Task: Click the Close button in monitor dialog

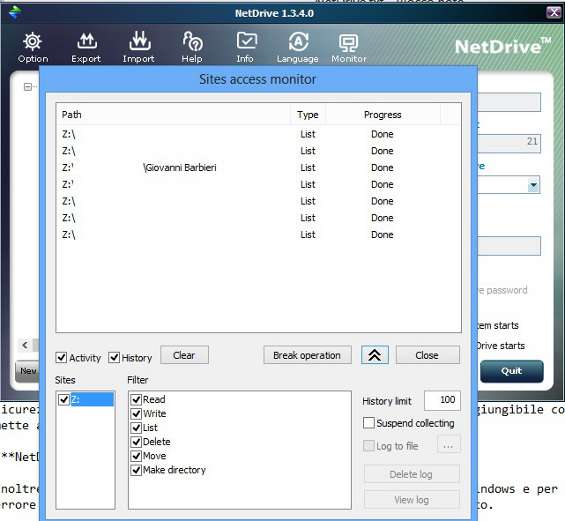Action: pos(427,355)
